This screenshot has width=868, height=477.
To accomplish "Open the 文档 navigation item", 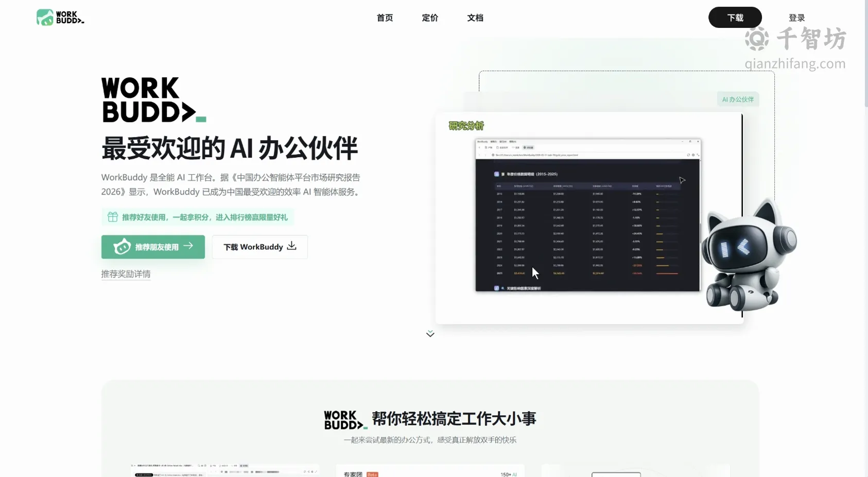I will click(475, 18).
